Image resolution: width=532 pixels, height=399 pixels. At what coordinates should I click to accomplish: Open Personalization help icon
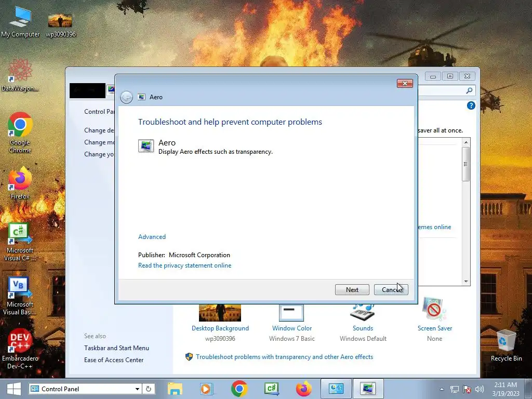[471, 105]
